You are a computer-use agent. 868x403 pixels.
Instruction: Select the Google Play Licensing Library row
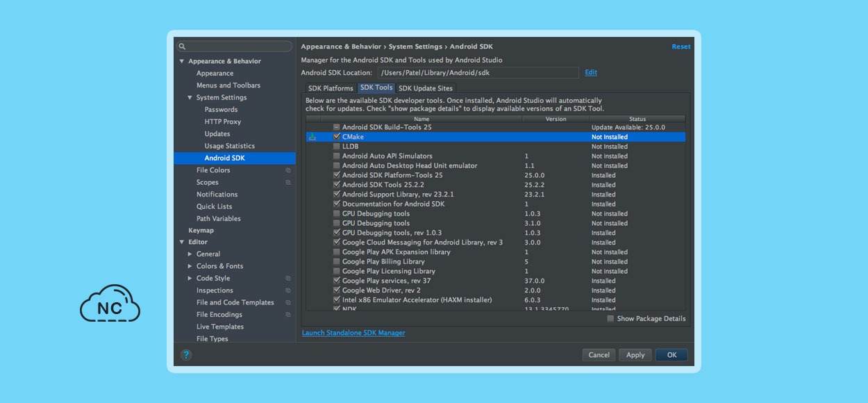tap(496, 271)
